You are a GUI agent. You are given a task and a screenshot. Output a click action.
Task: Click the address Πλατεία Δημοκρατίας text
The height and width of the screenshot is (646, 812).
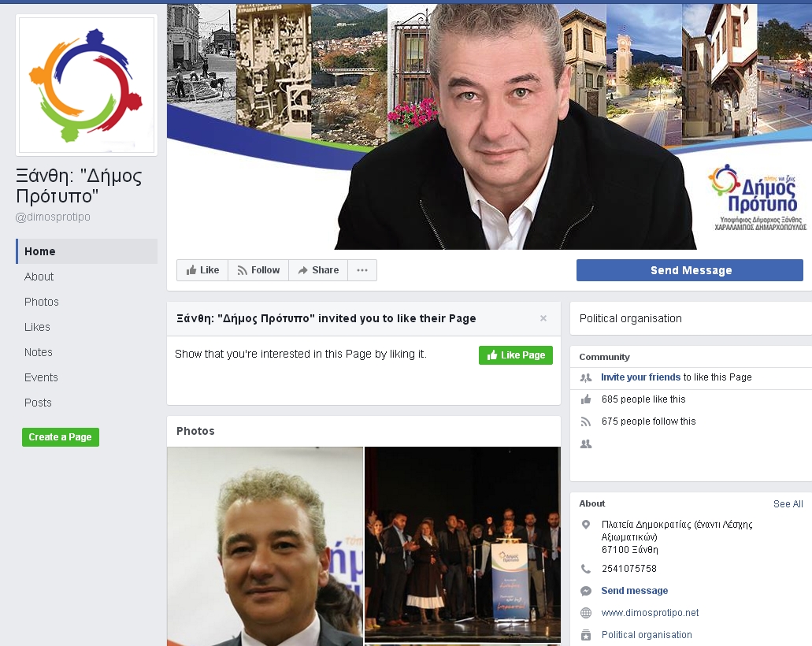[x=677, y=536]
